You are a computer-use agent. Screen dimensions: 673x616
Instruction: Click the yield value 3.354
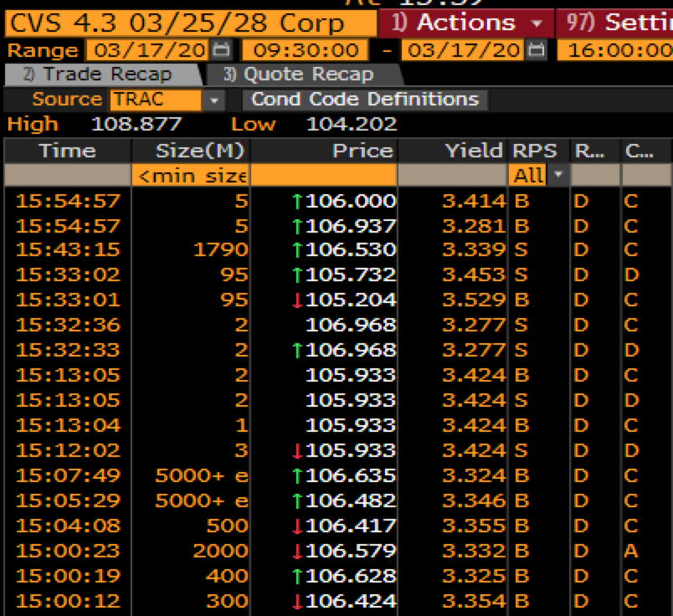tap(474, 602)
